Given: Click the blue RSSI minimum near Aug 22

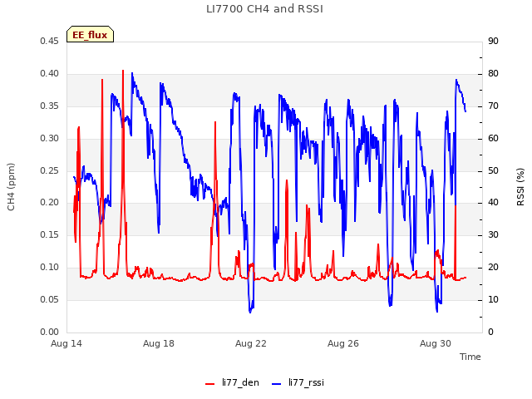Looking at the screenshot, I should pos(250,312).
